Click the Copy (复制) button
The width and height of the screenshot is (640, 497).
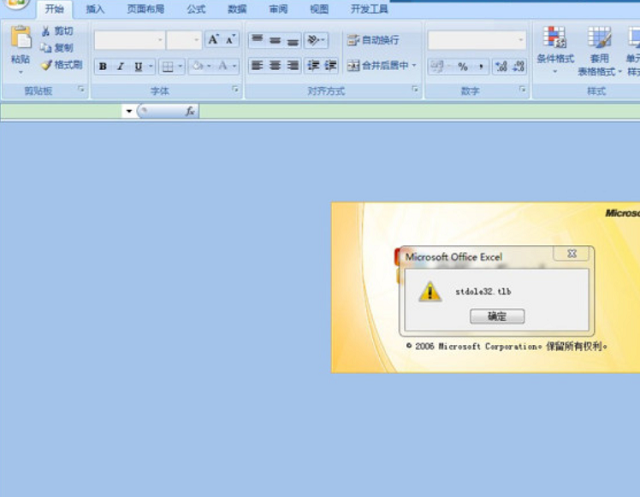57,48
